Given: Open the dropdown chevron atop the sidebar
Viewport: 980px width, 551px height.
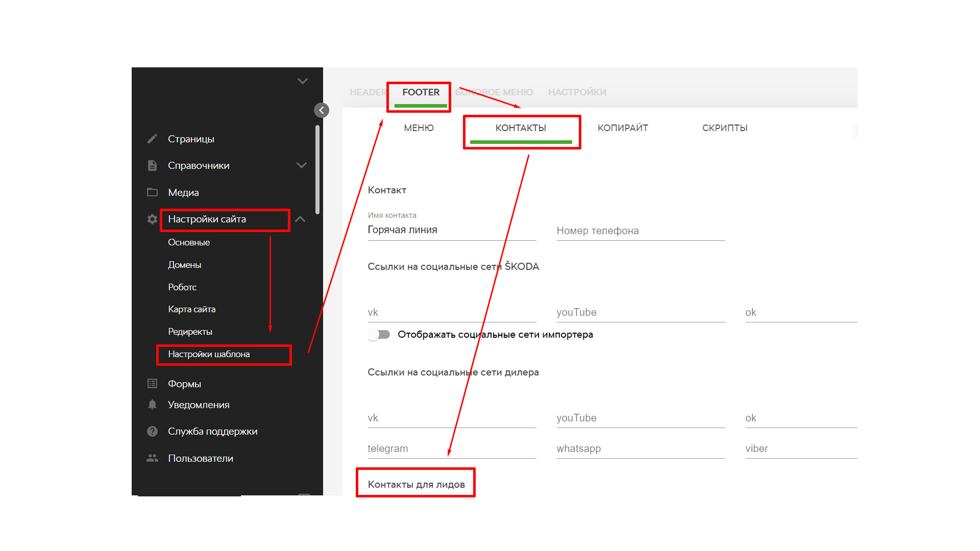Looking at the screenshot, I should click(x=303, y=81).
